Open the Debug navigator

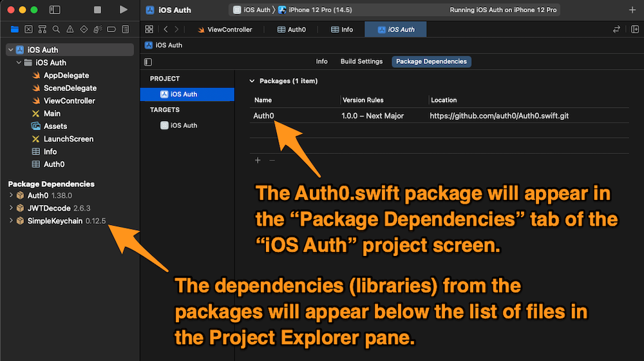click(x=98, y=29)
